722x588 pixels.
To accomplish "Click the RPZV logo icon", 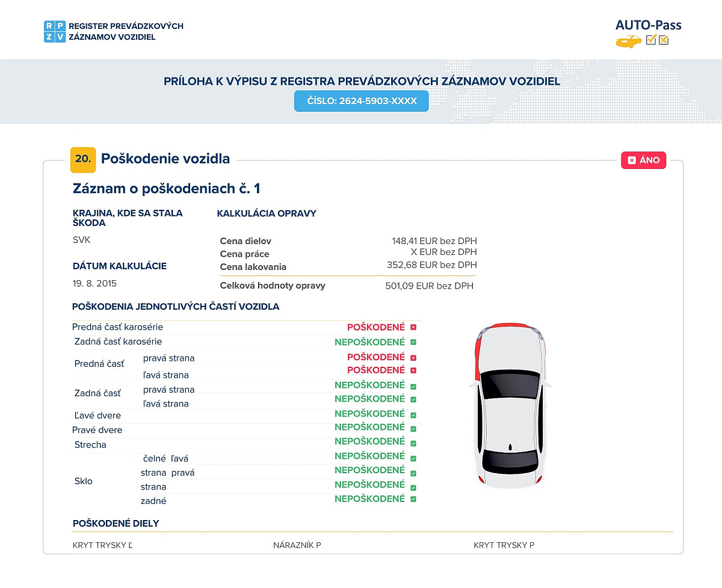I will (55, 31).
